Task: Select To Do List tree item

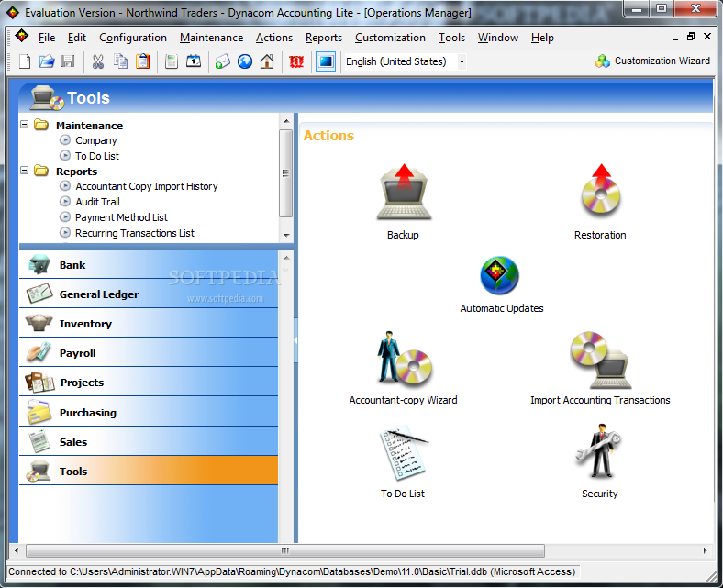Action: [x=97, y=156]
